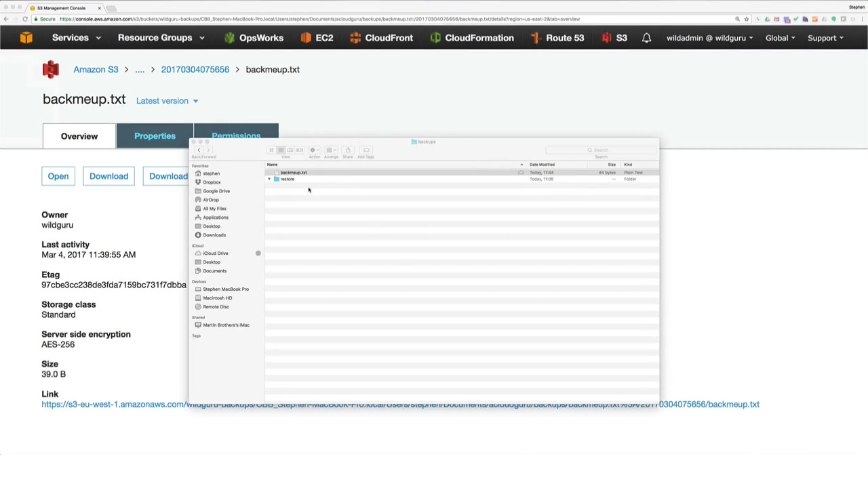Open the EC2 service shortcut
This screenshot has width=868, height=488.
click(317, 38)
